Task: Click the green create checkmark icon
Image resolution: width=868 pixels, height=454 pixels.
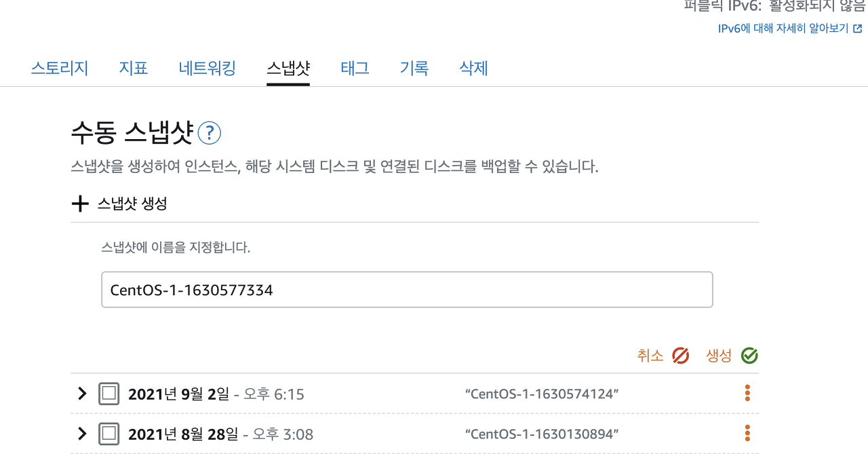Action: (x=749, y=356)
